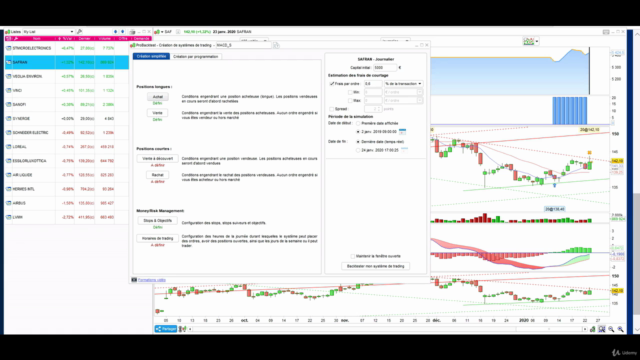Click the video icon beside Formations vidéo

[x=134, y=280]
